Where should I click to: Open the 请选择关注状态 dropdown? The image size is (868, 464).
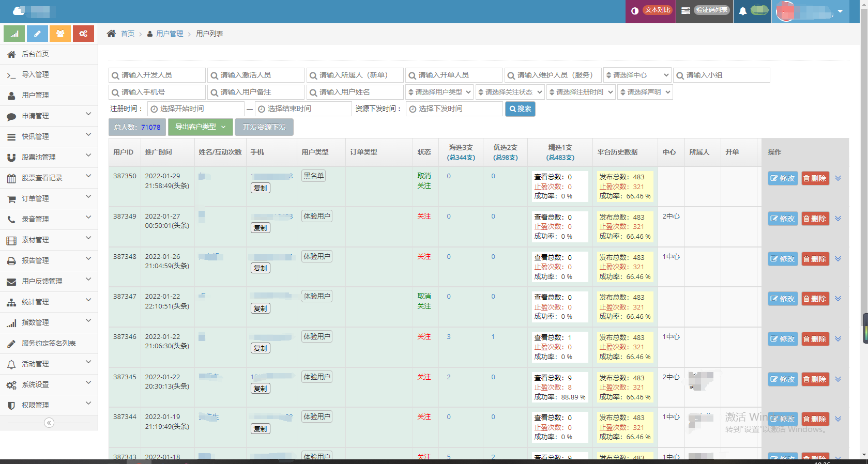(510, 92)
